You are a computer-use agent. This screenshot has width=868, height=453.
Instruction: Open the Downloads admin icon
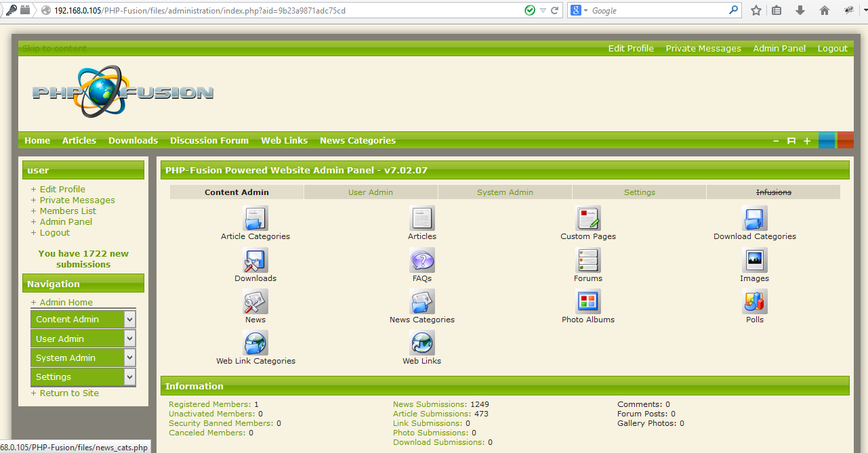pos(255,261)
